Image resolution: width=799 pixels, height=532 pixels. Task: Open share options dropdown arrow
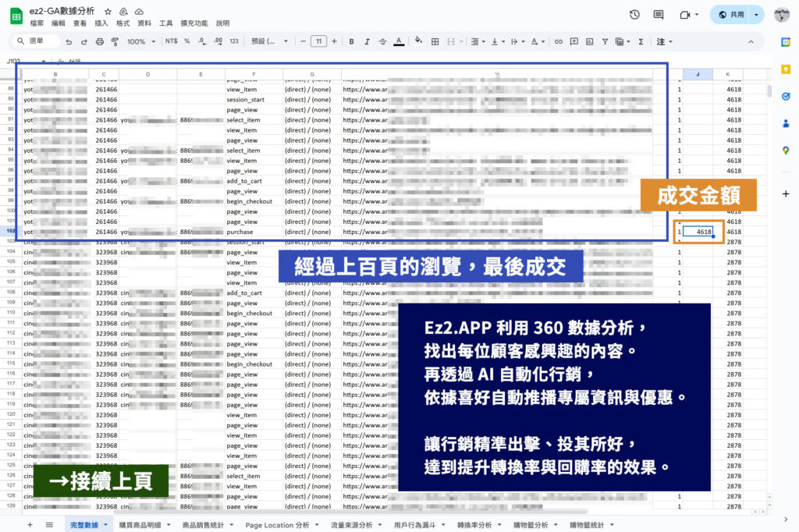coord(757,15)
